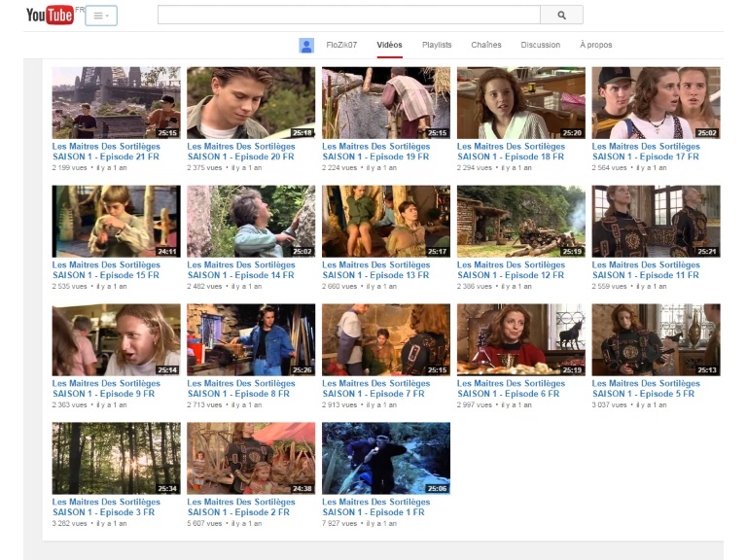Open Episode 11 FR video thumbnail
This screenshot has height=560, width=747.
point(656,222)
